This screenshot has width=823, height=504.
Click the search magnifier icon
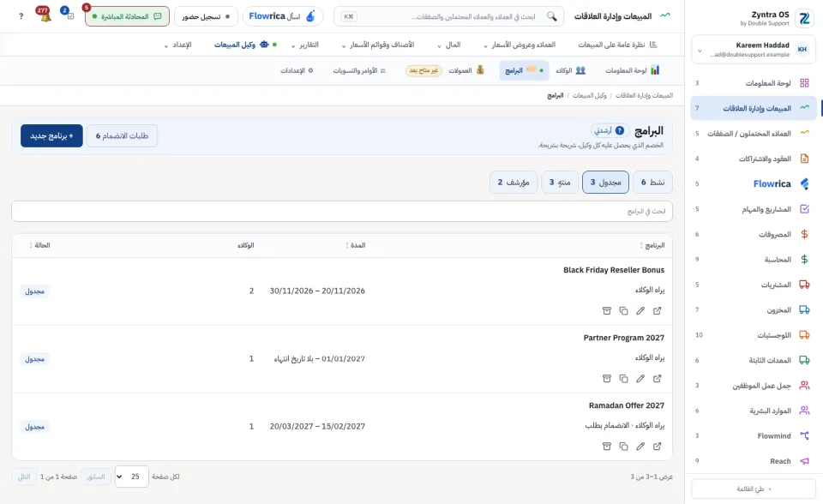pos(551,16)
